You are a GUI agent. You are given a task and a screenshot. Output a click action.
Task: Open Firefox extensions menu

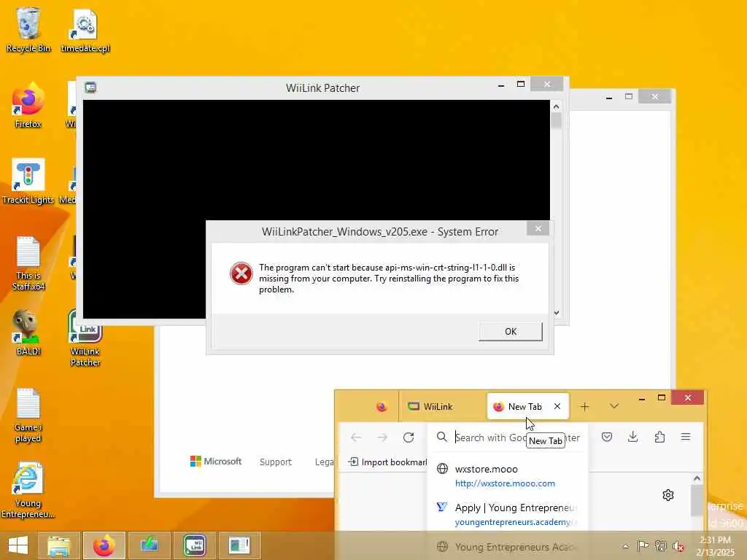coord(659,437)
